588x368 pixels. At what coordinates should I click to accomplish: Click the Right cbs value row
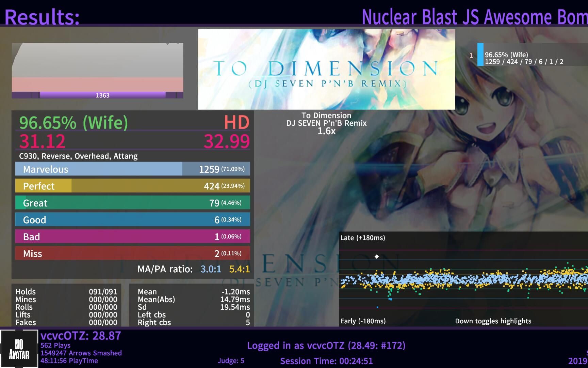194,322
